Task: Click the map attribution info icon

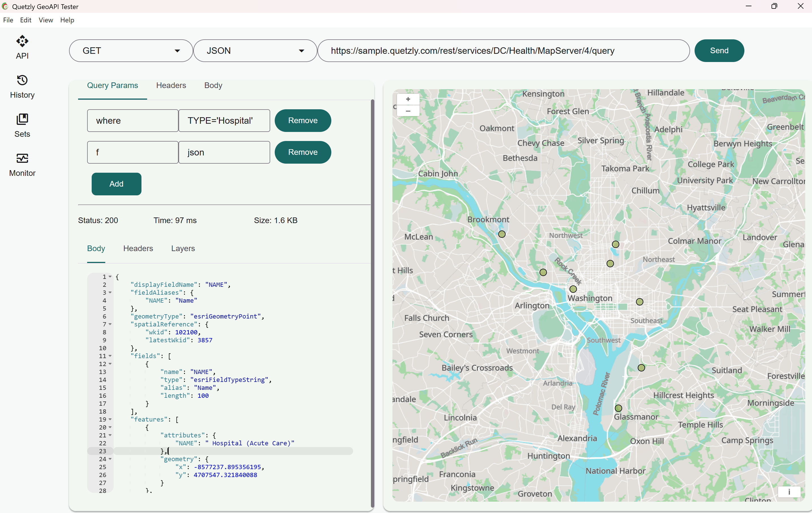Action: pyautogui.click(x=789, y=492)
